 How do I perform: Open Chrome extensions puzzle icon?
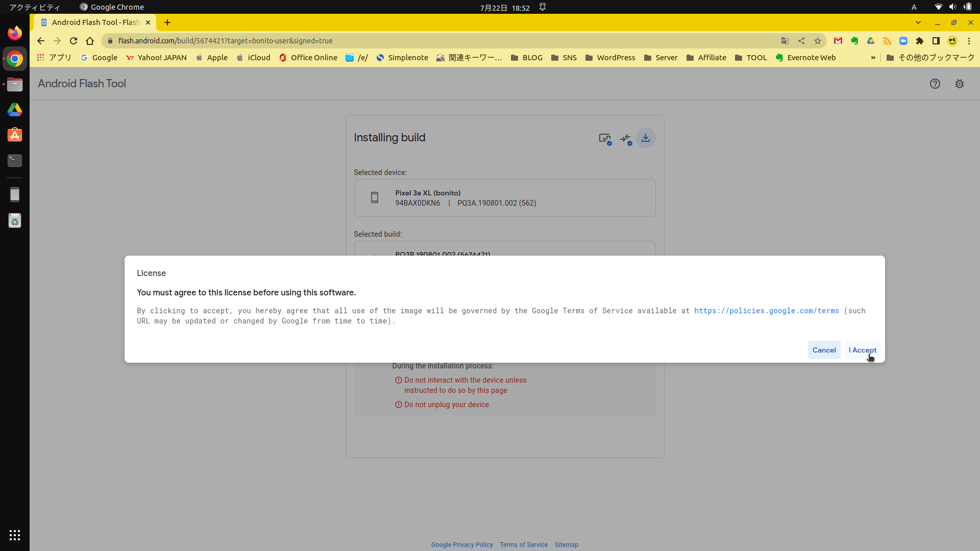(920, 41)
